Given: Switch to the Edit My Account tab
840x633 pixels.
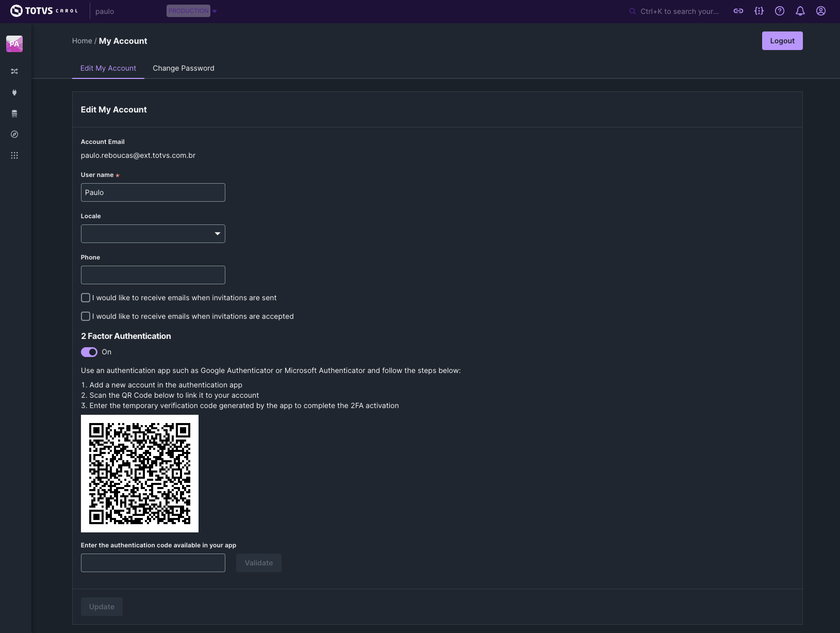Looking at the screenshot, I should 108,68.
